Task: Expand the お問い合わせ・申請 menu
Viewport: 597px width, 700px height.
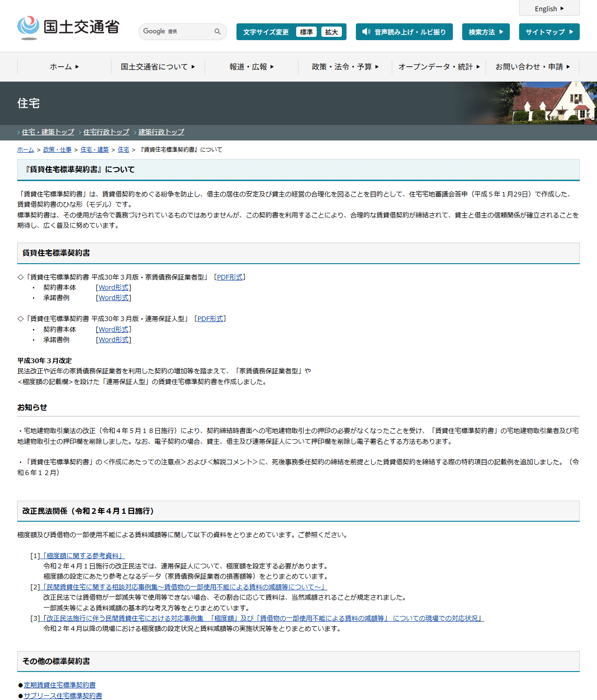Action: click(533, 67)
